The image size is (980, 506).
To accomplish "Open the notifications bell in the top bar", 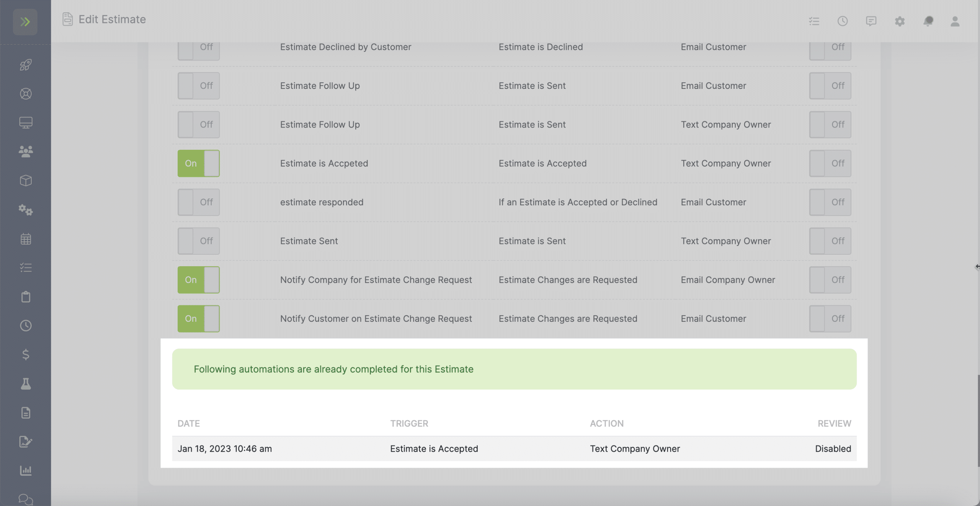I will click(928, 21).
